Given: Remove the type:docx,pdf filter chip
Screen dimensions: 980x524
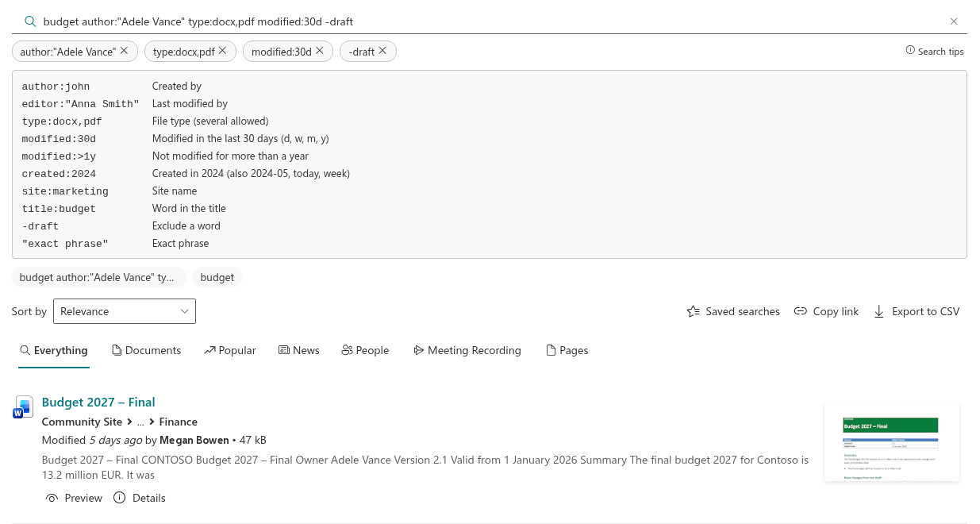Looking at the screenshot, I should click(x=222, y=51).
